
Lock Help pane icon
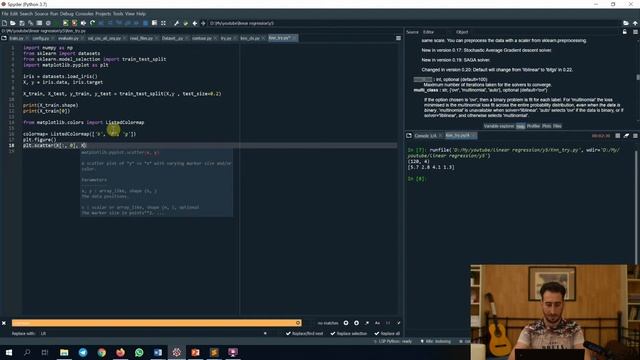[x=625, y=32]
